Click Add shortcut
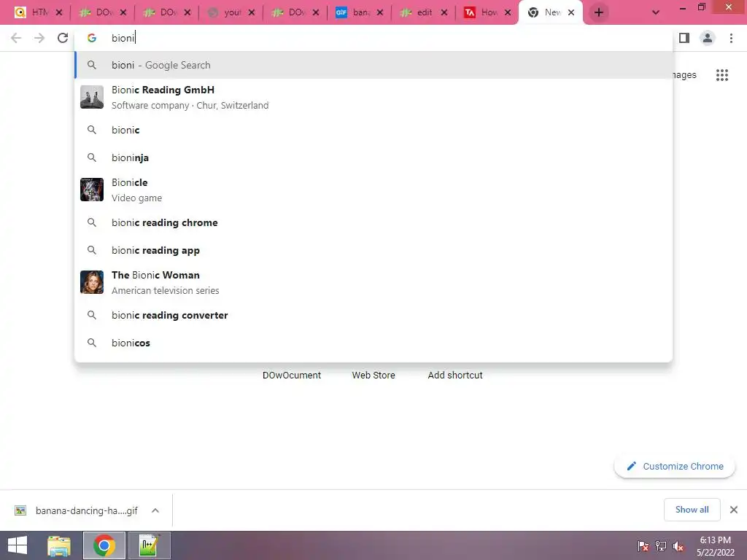Image resolution: width=747 pixels, height=560 pixels. [455, 376]
